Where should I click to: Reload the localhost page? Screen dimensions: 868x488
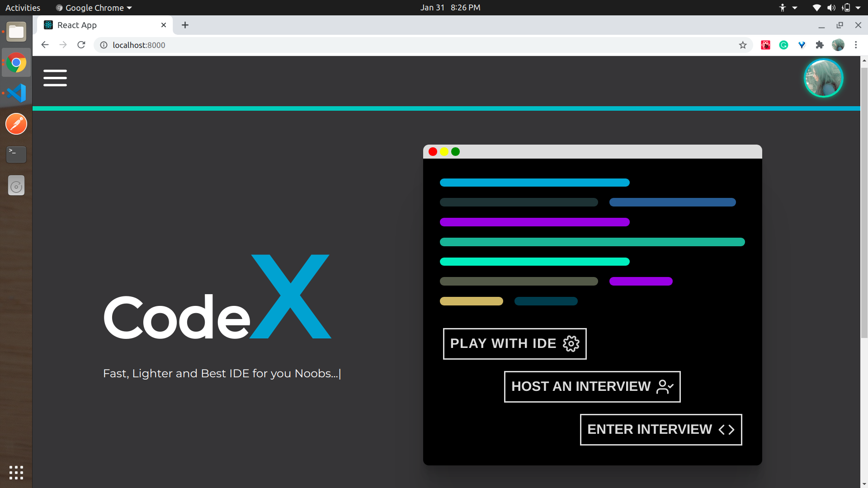(x=81, y=45)
